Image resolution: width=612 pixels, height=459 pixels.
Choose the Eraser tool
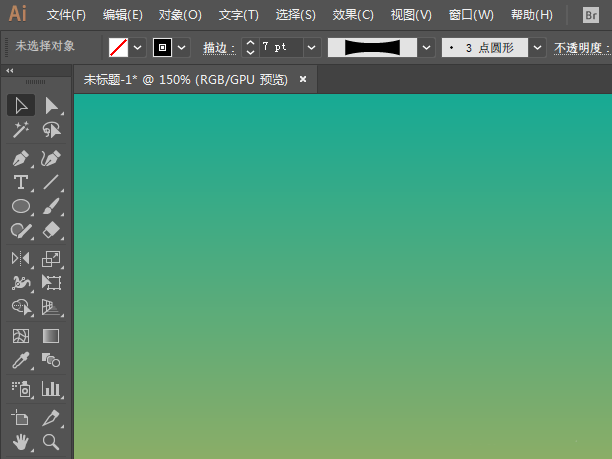pos(51,230)
